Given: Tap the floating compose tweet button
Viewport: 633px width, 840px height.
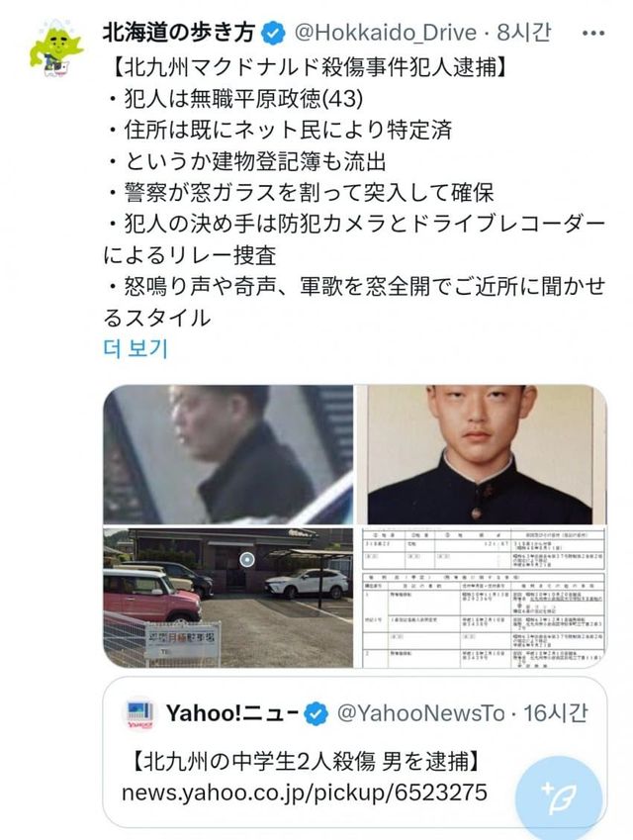Looking at the screenshot, I should click(558, 797).
